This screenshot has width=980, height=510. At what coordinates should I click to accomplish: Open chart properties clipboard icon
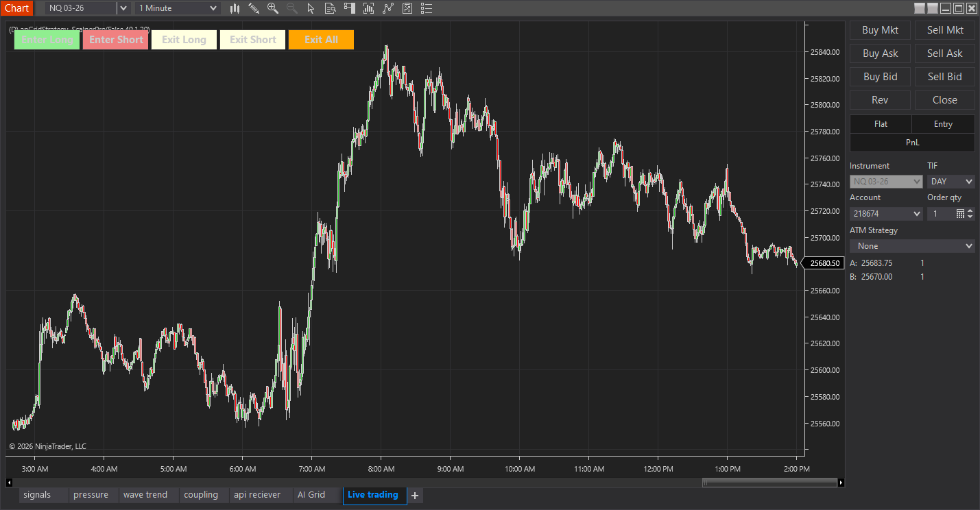[407, 8]
